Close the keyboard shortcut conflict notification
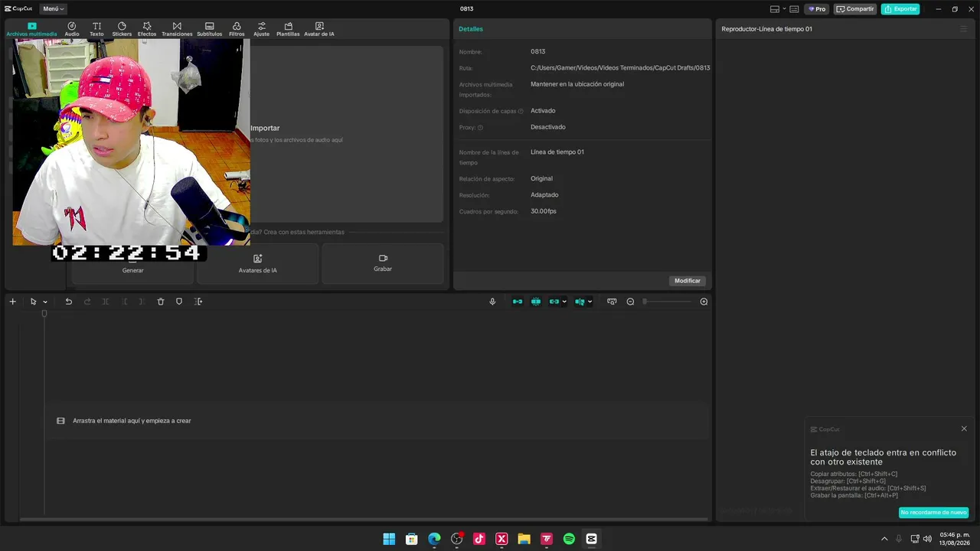Image resolution: width=980 pixels, height=551 pixels. point(964,429)
